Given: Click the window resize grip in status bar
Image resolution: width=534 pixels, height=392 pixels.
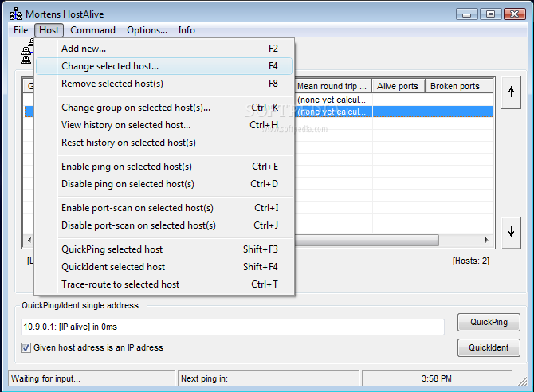Looking at the screenshot, I should click(x=522, y=382).
